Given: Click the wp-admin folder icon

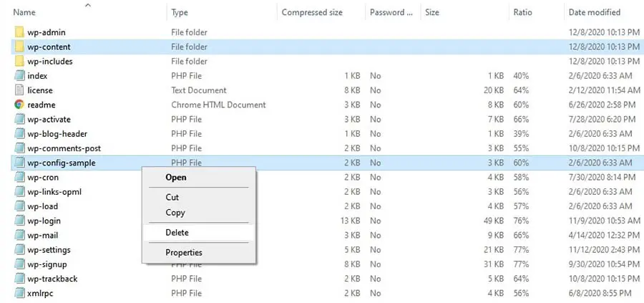Looking at the screenshot, I should [19, 32].
